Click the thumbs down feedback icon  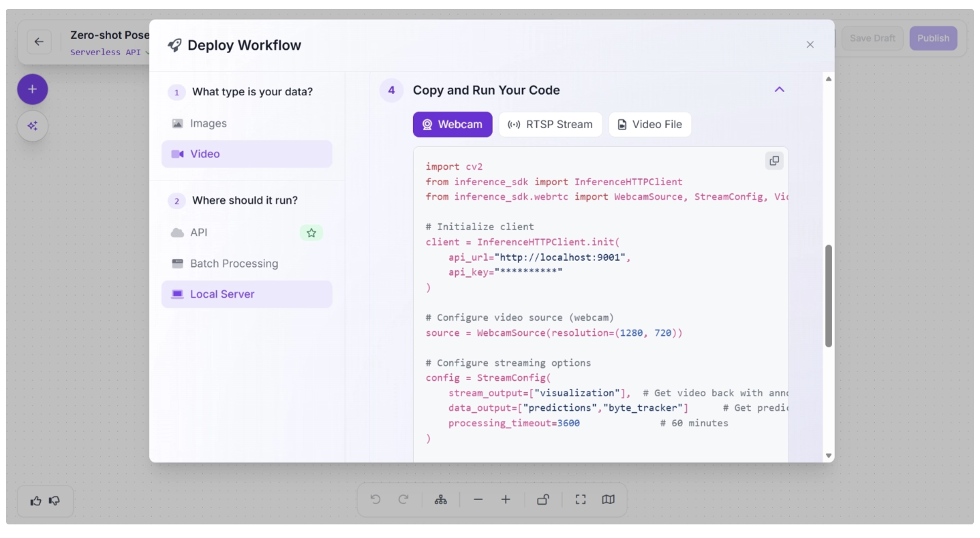tap(55, 501)
